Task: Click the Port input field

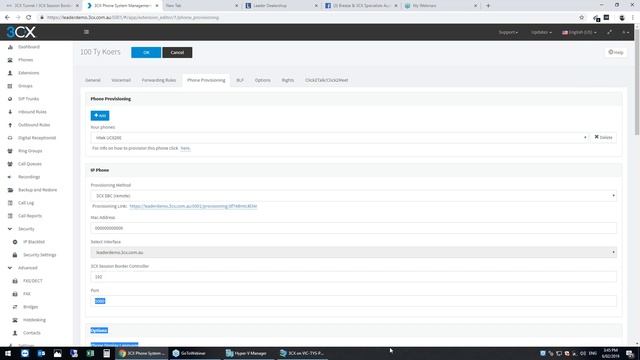Action: click(353, 301)
